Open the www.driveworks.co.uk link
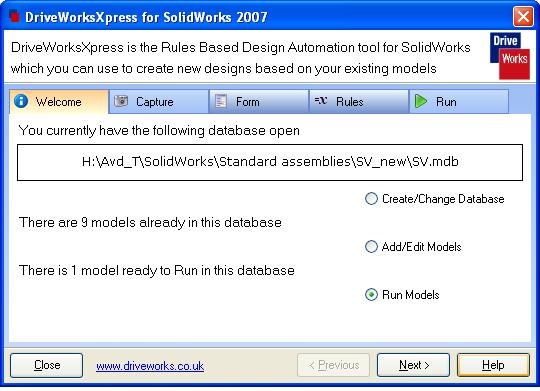 coord(150,366)
